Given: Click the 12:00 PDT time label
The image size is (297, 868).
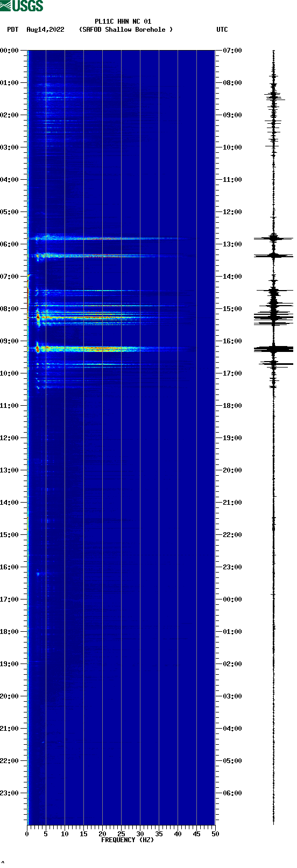Looking at the screenshot, I should (x=10, y=438).
